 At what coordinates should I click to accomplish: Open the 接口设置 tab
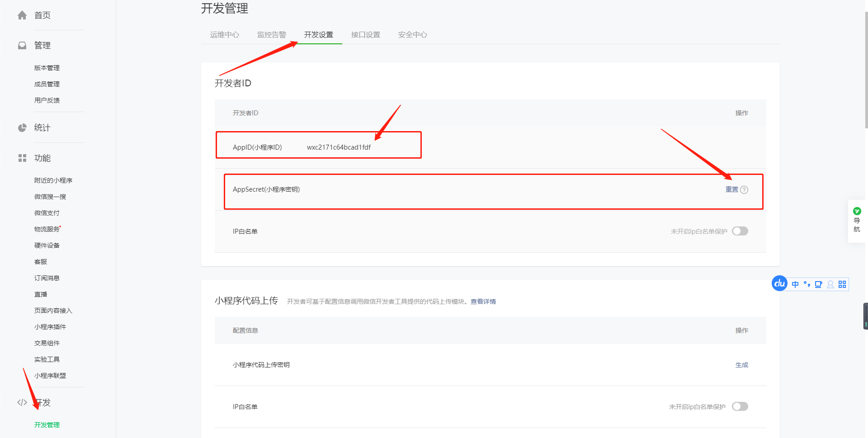click(x=366, y=35)
